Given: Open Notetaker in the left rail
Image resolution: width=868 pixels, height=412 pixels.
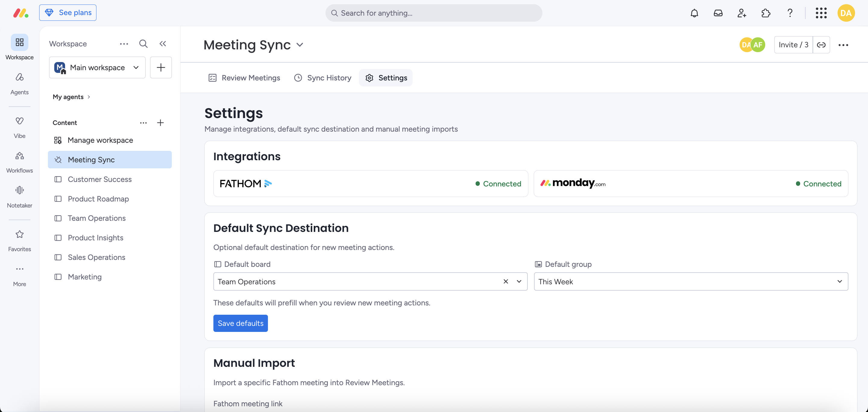Looking at the screenshot, I should click(x=20, y=197).
